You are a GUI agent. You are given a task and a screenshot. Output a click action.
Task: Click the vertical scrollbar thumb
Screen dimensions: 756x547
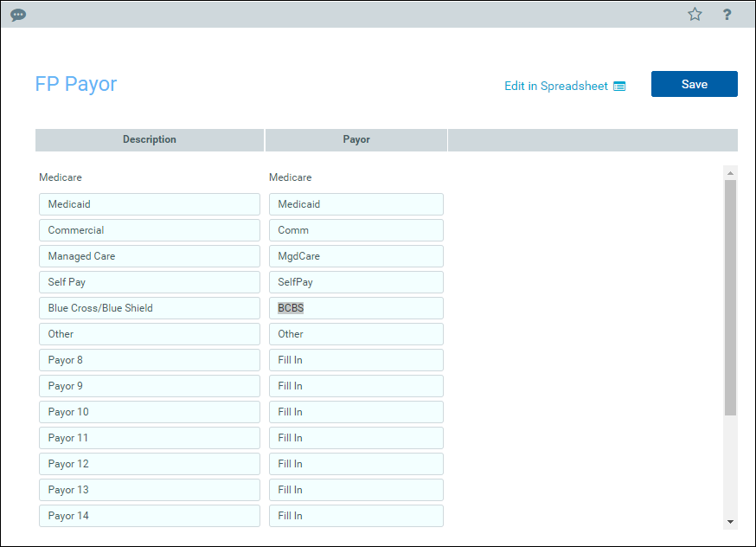coord(730,298)
